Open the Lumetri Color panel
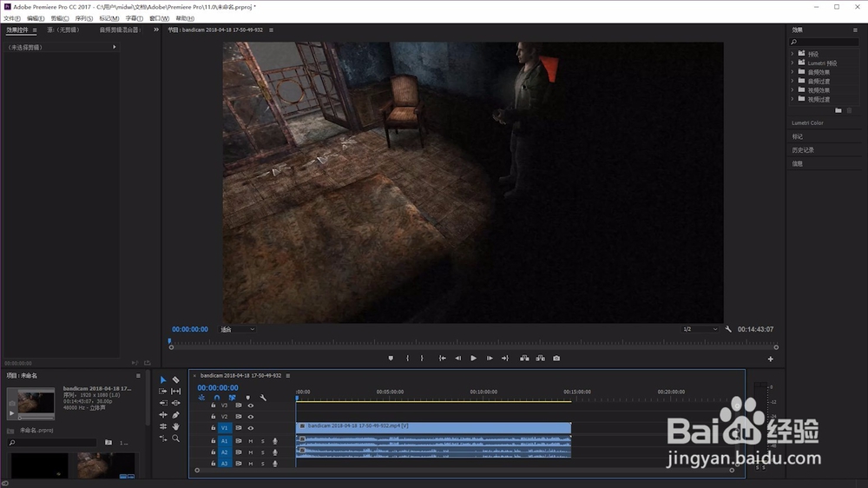The height and width of the screenshot is (488, 868). [807, 123]
